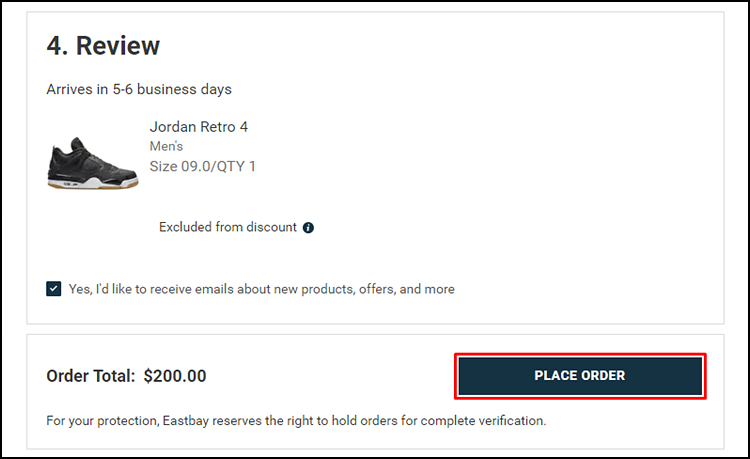Click the Arrives in 5-6 business days text

[139, 89]
